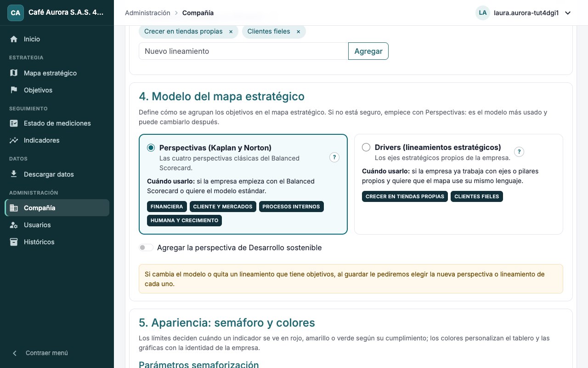Viewport: 588px width, 368px height.
Task: Click the home icon beside Inicio
Action: coord(14,39)
